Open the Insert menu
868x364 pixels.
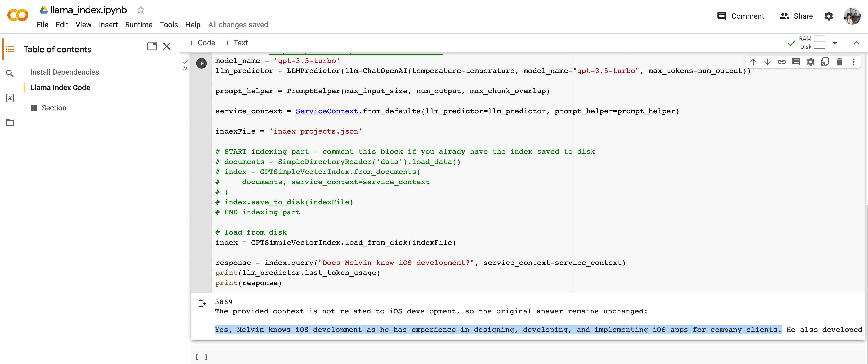click(108, 25)
